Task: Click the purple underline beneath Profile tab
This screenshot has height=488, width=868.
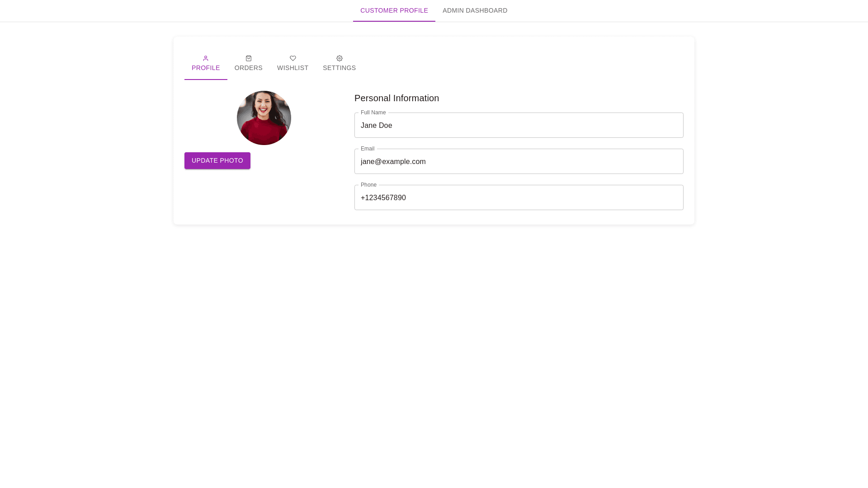Action: [206, 80]
